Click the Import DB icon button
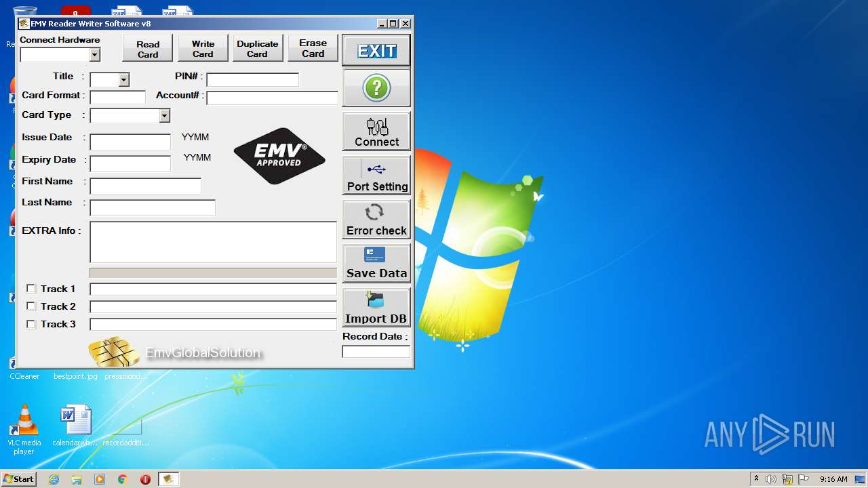868x488 pixels. pos(376,308)
